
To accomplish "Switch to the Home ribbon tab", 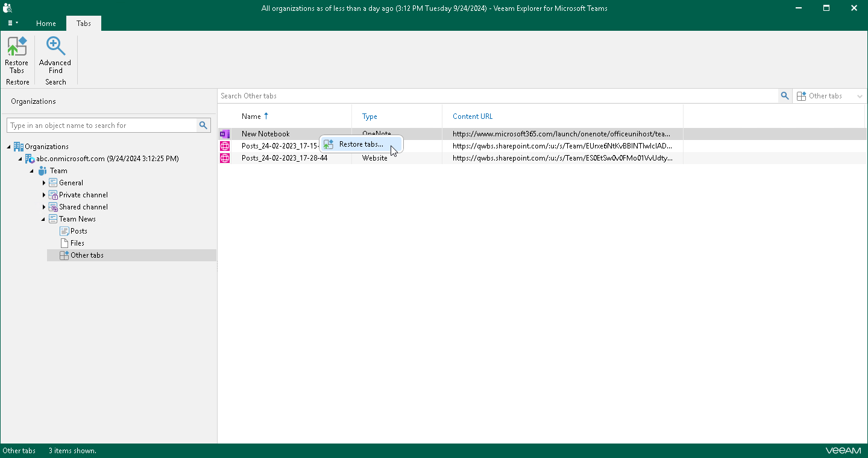I will (x=46, y=23).
